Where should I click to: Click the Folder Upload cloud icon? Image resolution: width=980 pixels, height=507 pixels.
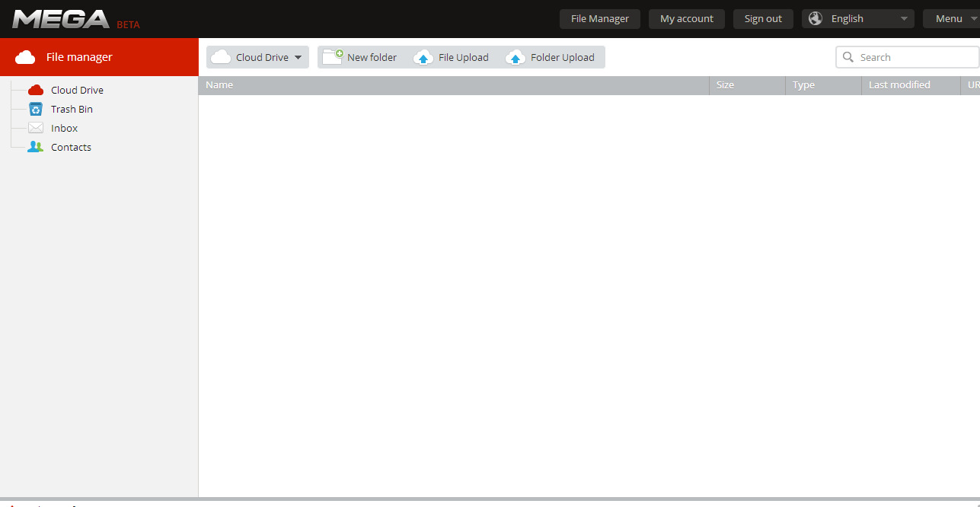click(516, 56)
